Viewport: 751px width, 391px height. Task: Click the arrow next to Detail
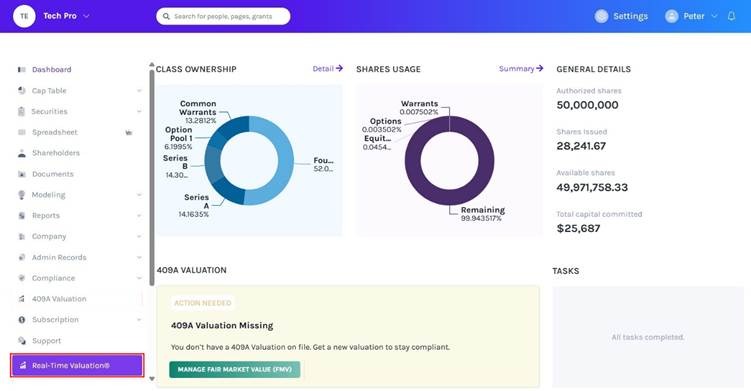(339, 69)
